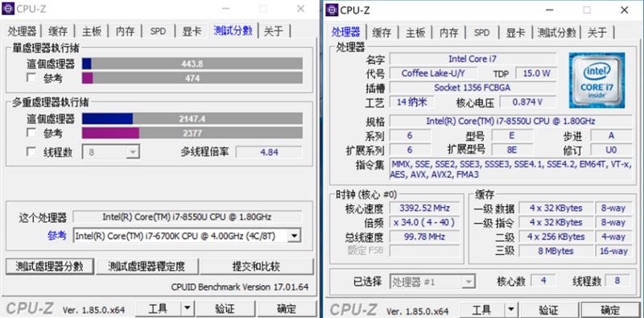Enable the single-thread 參考 checkbox
The image size is (644, 318).
click(x=31, y=77)
